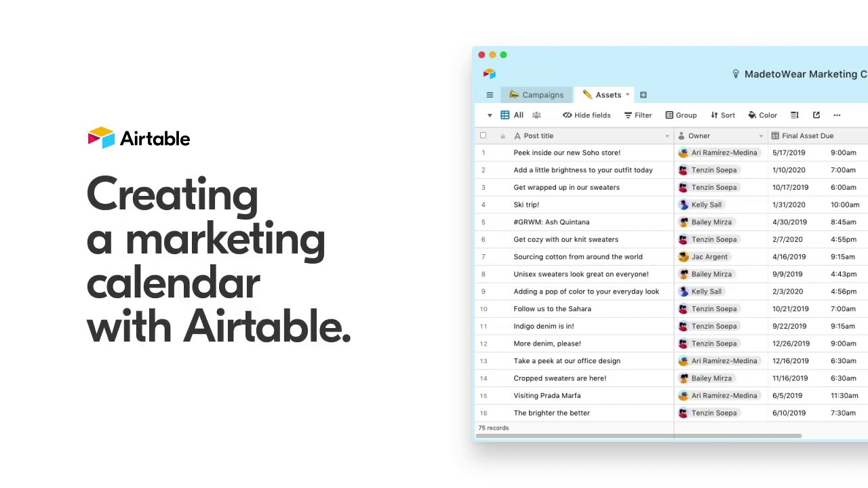
Task: Click the Owner column person icon
Action: coord(682,136)
